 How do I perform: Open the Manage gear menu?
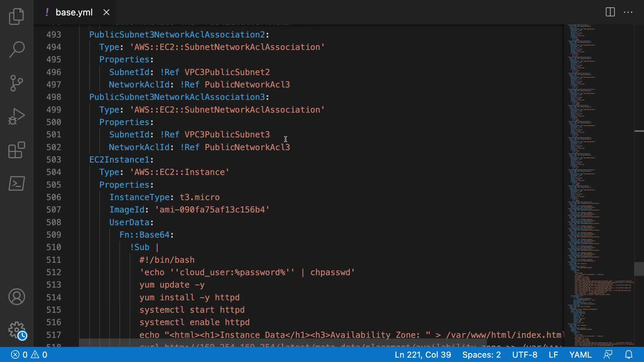16,330
